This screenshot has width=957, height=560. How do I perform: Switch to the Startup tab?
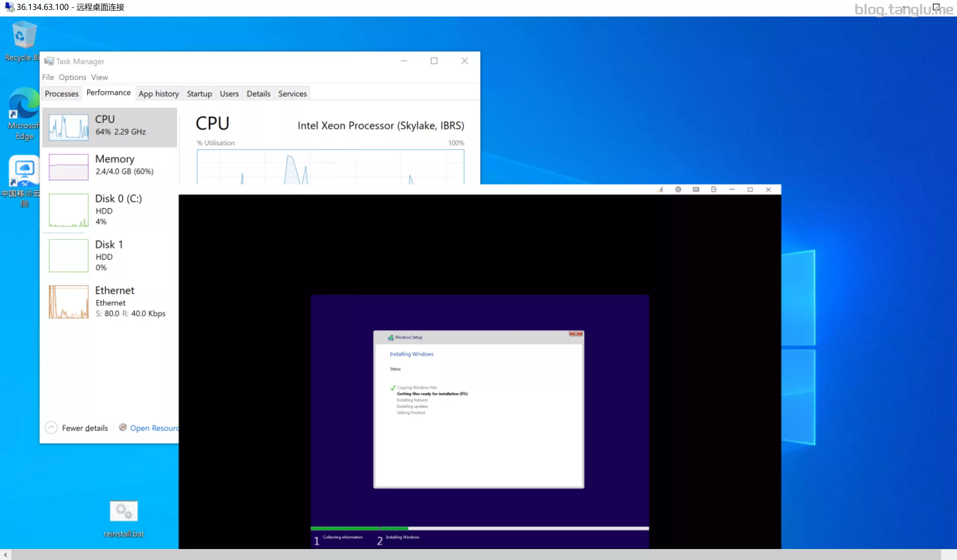click(x=200, y=93)
